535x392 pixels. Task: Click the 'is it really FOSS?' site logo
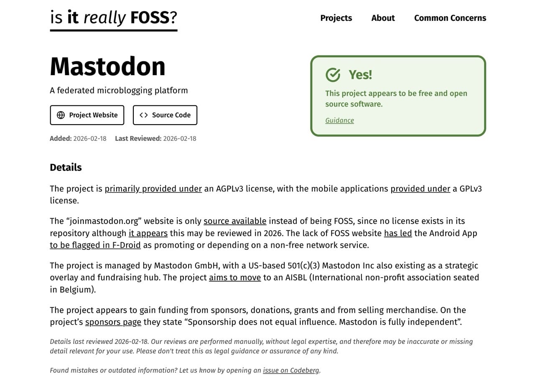tap(113, 18)
